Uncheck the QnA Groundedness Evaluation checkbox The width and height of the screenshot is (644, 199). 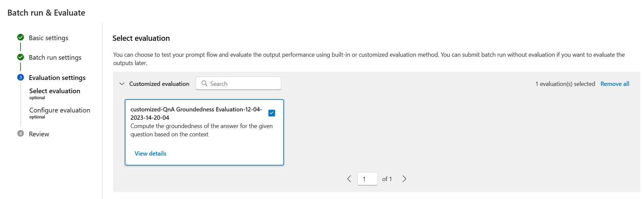[x=272, y=113]
